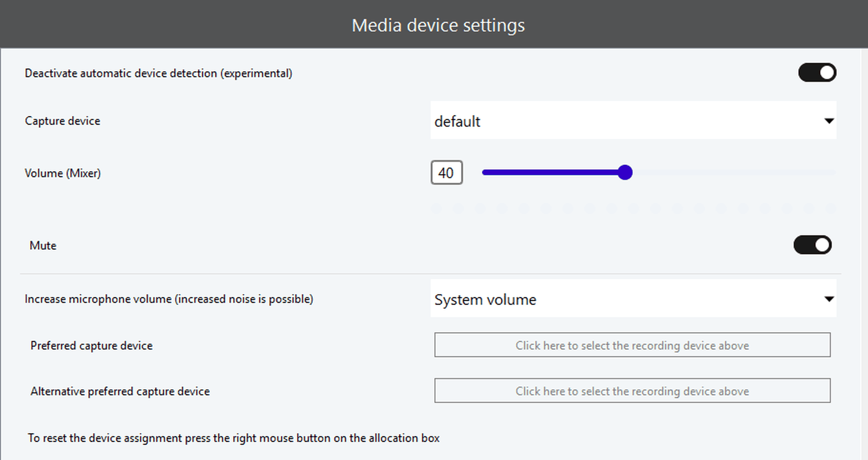
Task: Click the Capture device label
Action: [x=62, y=121]
